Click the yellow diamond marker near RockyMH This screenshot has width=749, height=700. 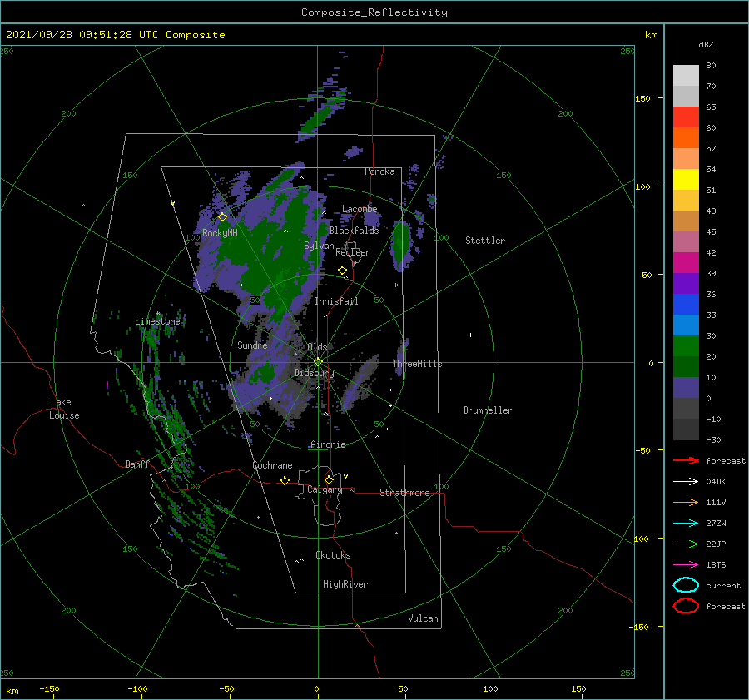(222, 217)
